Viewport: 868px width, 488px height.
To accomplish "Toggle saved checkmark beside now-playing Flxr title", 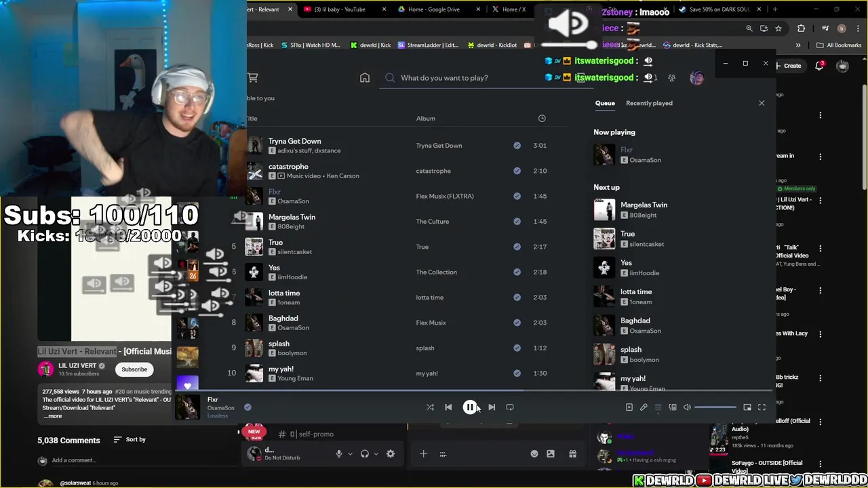I will point(248,407).
